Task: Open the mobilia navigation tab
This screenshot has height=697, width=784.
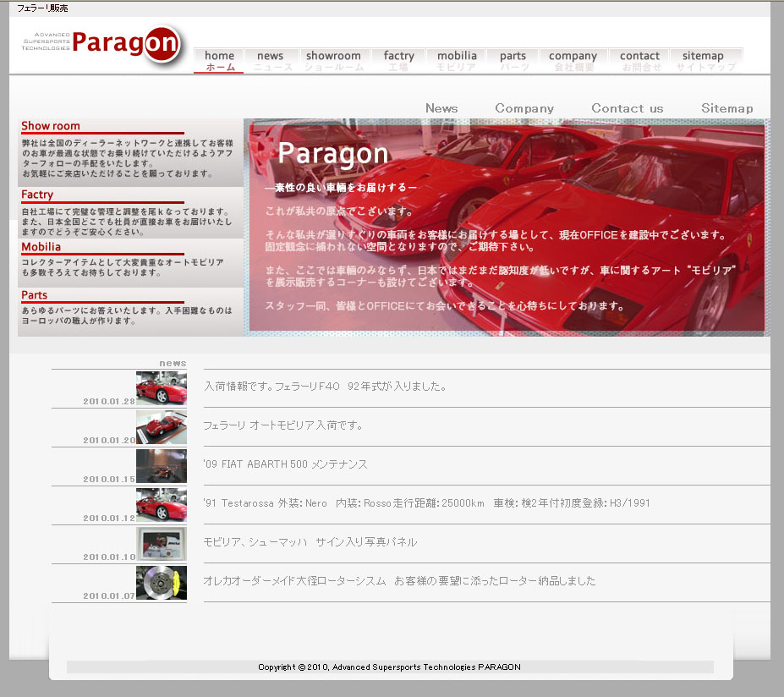Action: tap(457, 60)
